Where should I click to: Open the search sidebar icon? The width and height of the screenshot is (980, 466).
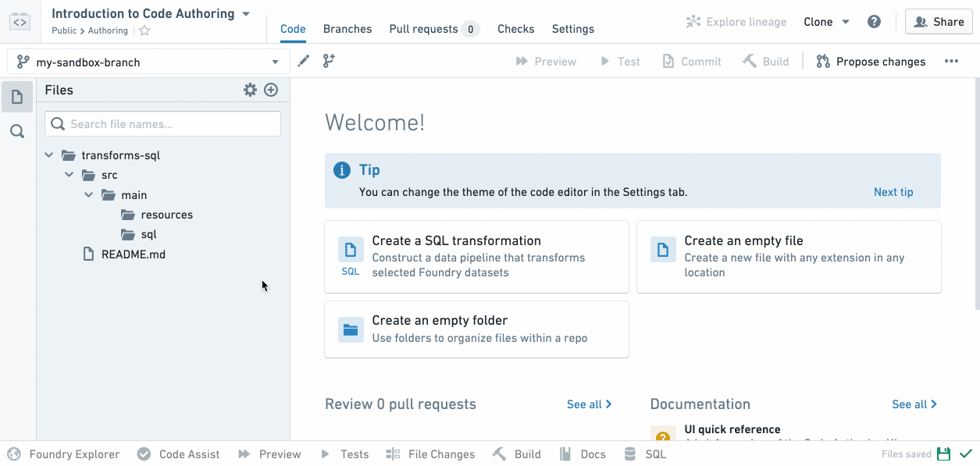17,131
